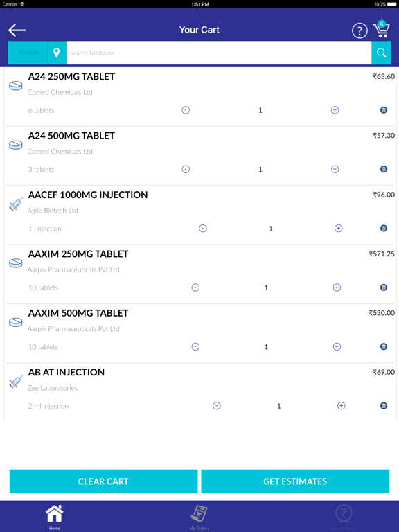Viewport: 399px width, 532px height.
Task: Delete A24 250MG TABLET using trash icon
Action: pos(384,110)
